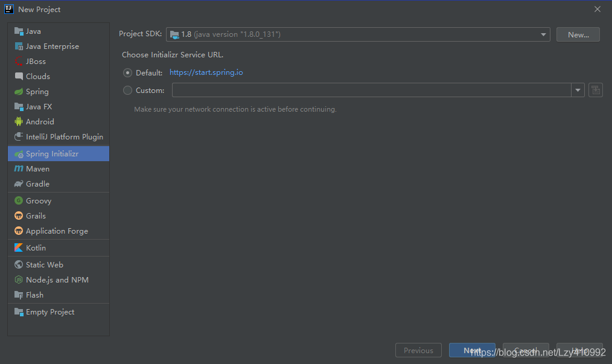Click the Empty Project folder icon
The width and height of the screenshot is (612, 364).
click(x=18, y=312)
